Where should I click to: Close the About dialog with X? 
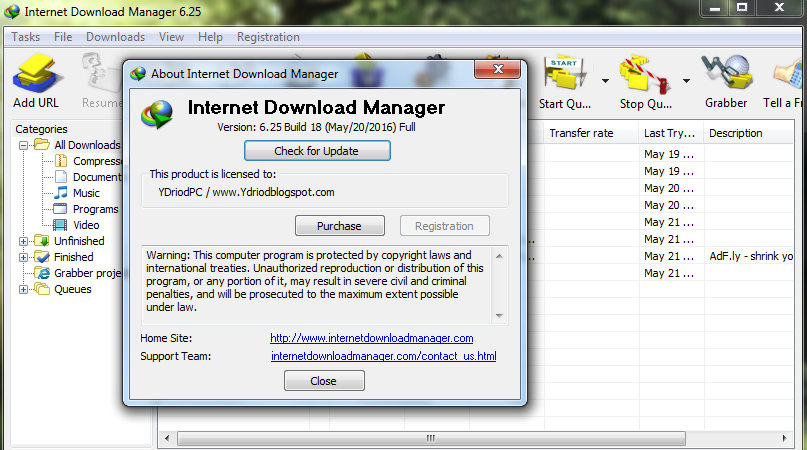(x=498, y=70)
